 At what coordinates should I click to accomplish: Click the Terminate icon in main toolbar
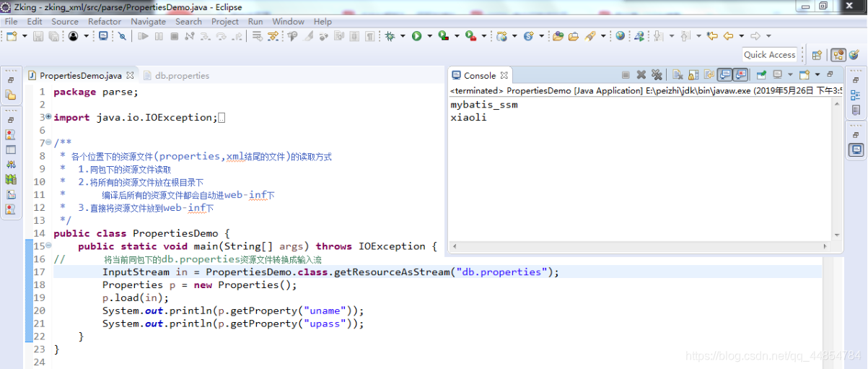[174, 36]
